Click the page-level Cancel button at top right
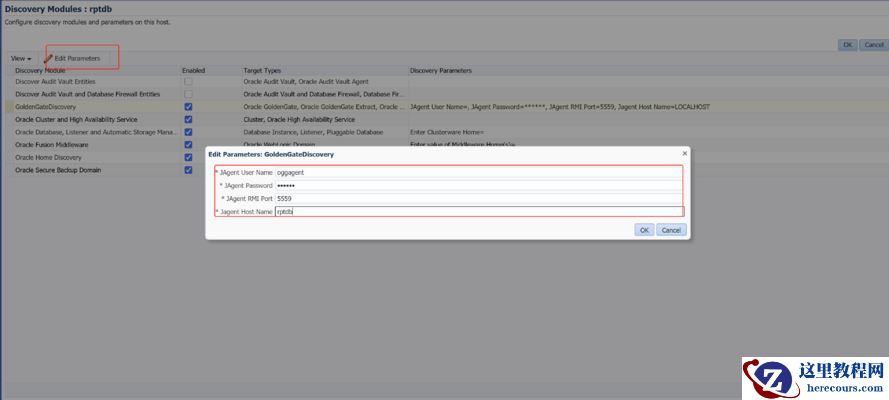The height and width of the screenshot is (400, 889). 874,45
